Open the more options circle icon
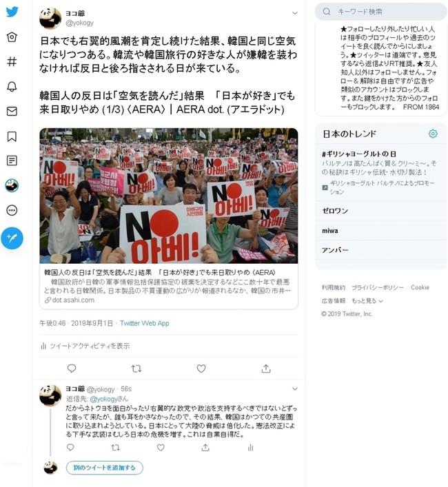Screen dimensions: 448x487 tap(12, 210)
